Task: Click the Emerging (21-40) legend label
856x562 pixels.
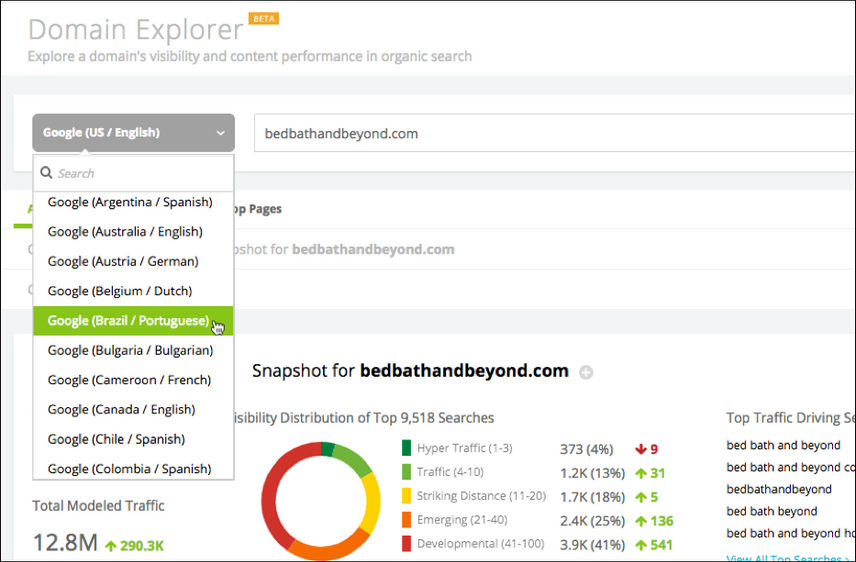Action: pos(462,520)
